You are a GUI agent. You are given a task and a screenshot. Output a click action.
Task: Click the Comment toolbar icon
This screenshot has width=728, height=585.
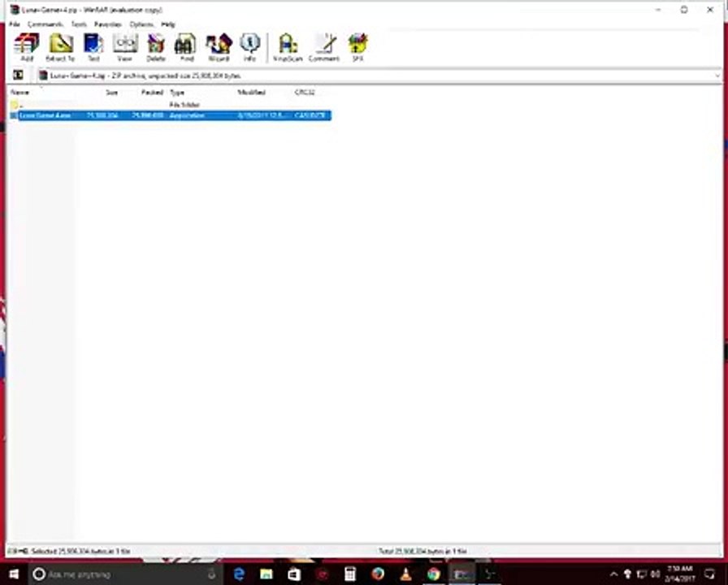[x=324, y=47]
